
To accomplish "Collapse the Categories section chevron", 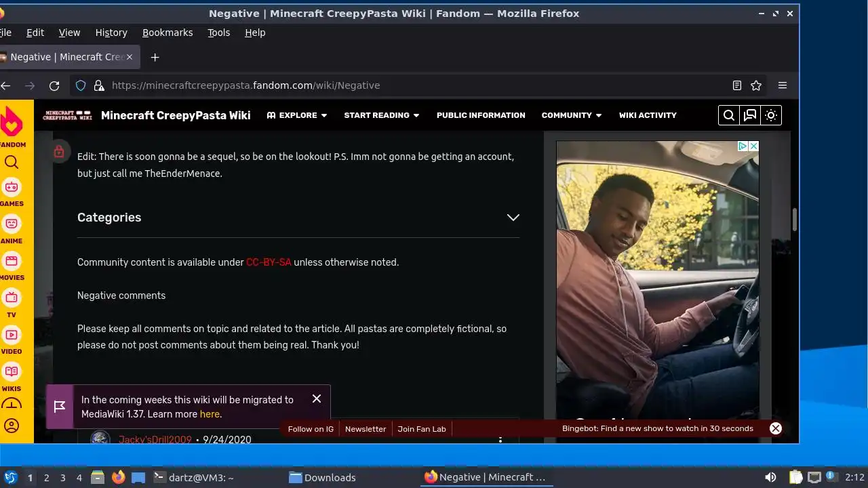I will tap(513, 218).
